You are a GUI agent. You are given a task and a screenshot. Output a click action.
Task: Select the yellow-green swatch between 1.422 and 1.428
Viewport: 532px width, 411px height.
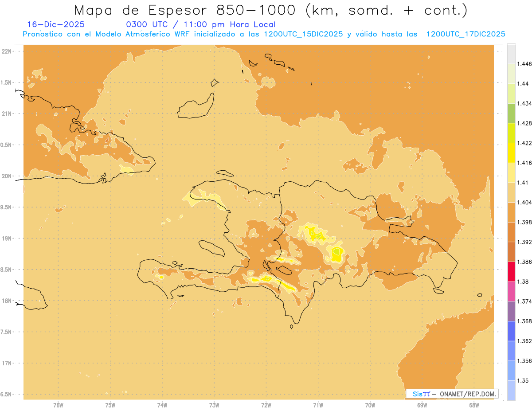tap(511, 133)
